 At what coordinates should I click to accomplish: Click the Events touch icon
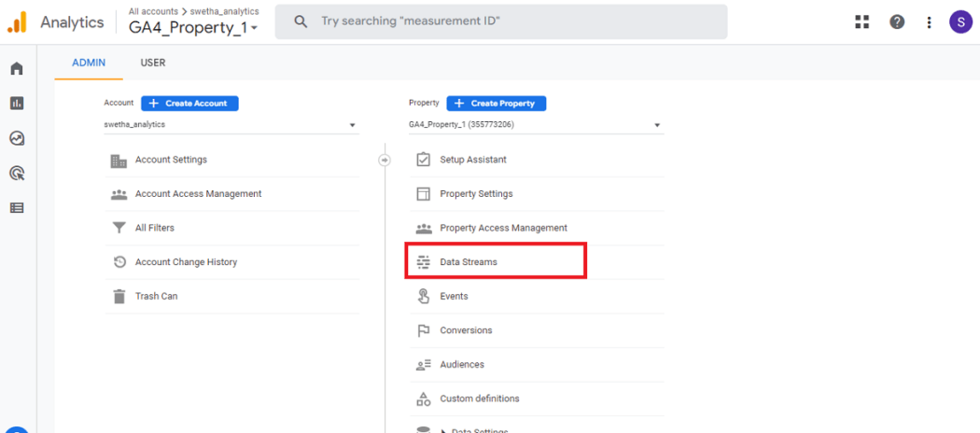(423, 296)
